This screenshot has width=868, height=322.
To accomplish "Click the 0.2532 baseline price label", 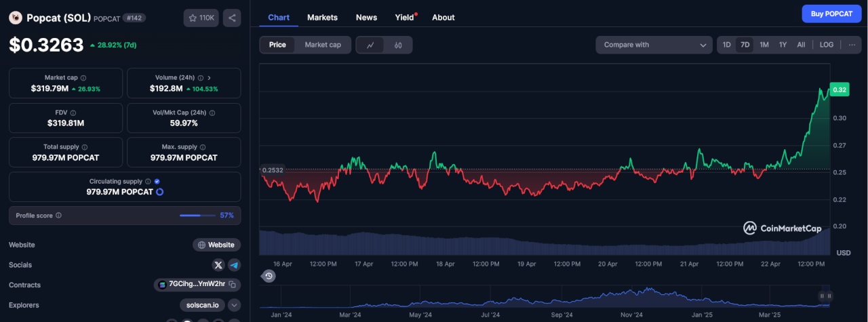I will [272, 170].
